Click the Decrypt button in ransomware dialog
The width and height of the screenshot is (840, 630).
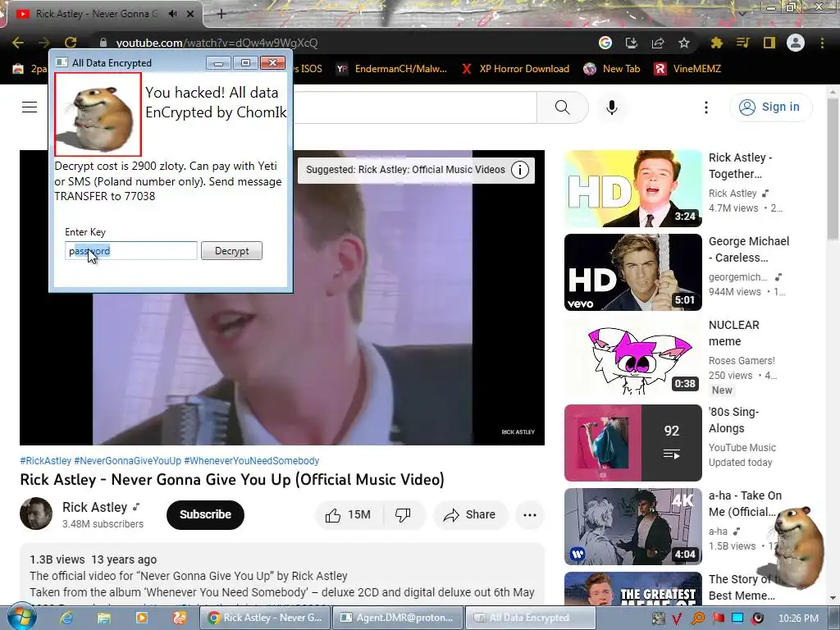click(x=231, y=251)
